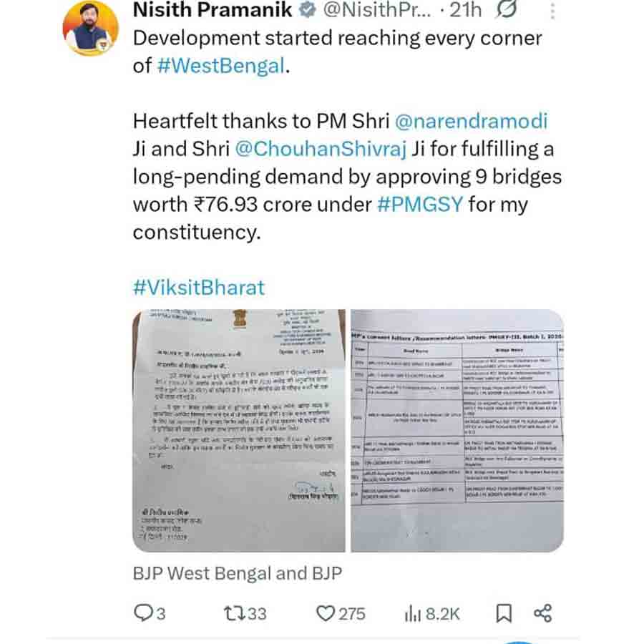
Task: Open the three-dot more options menu
Action: tap(552, 10)
